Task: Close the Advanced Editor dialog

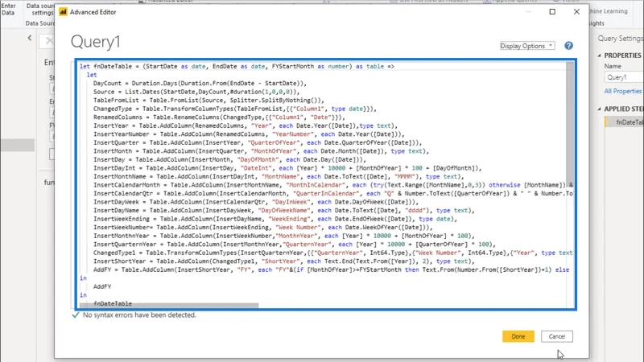Action: pyautogui.click(x=576, y=11)
